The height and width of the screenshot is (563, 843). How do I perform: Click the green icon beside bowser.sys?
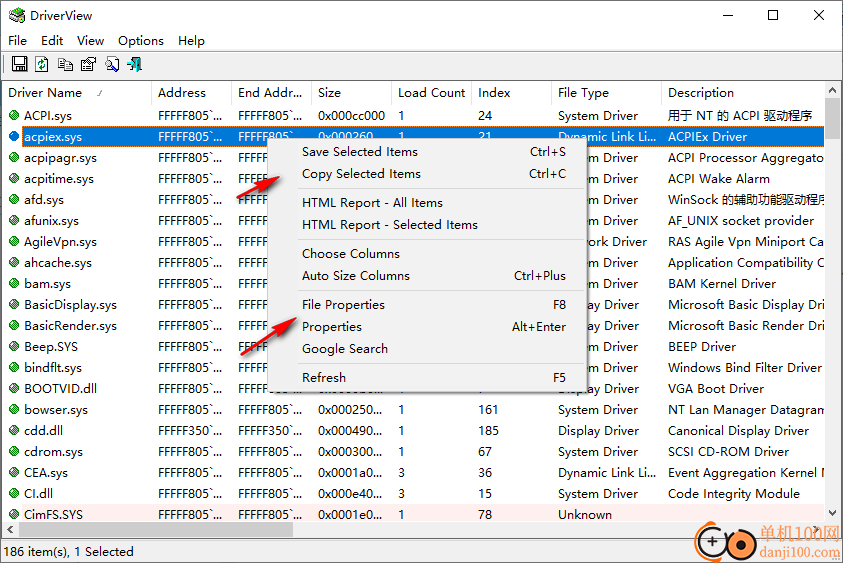[x=15, y=409]
